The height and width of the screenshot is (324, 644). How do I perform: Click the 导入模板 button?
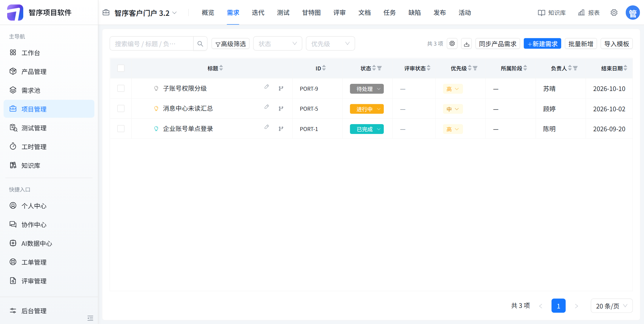(x=617, y=44)
